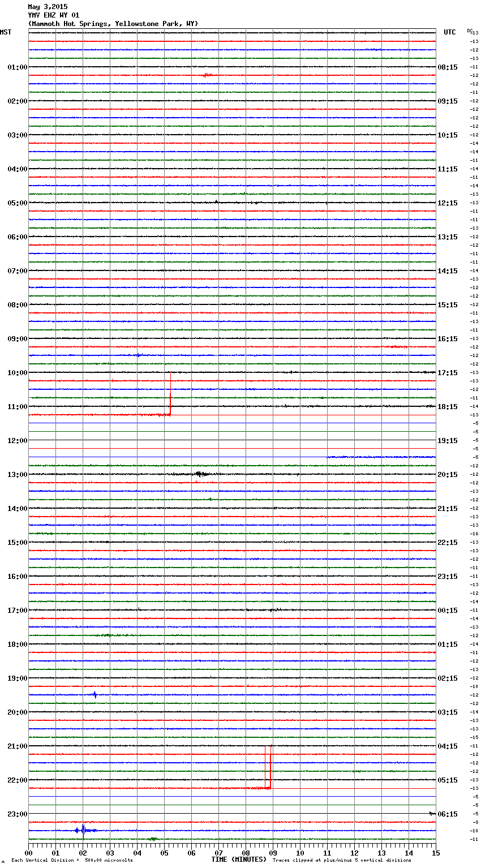Select the 17:00 MST time label
Image resolution: width=481 pixels, height=868 pixels.
click(x=18, y=611)
